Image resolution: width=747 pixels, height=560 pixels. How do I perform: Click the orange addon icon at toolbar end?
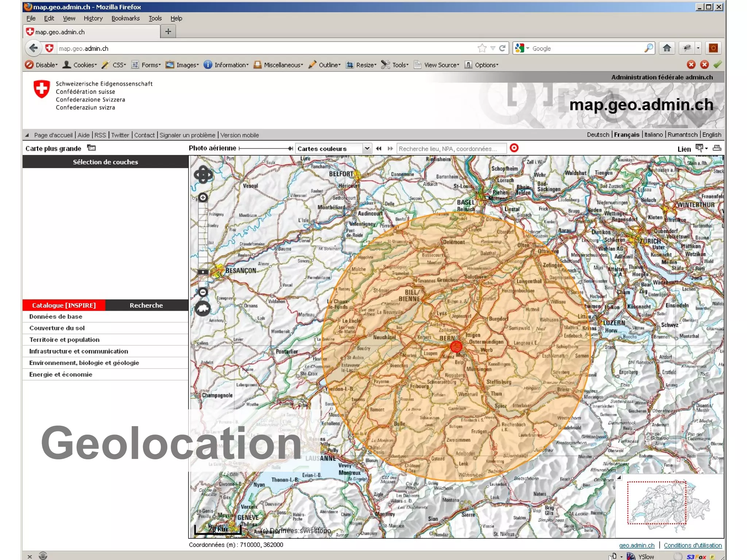(713, 48)
